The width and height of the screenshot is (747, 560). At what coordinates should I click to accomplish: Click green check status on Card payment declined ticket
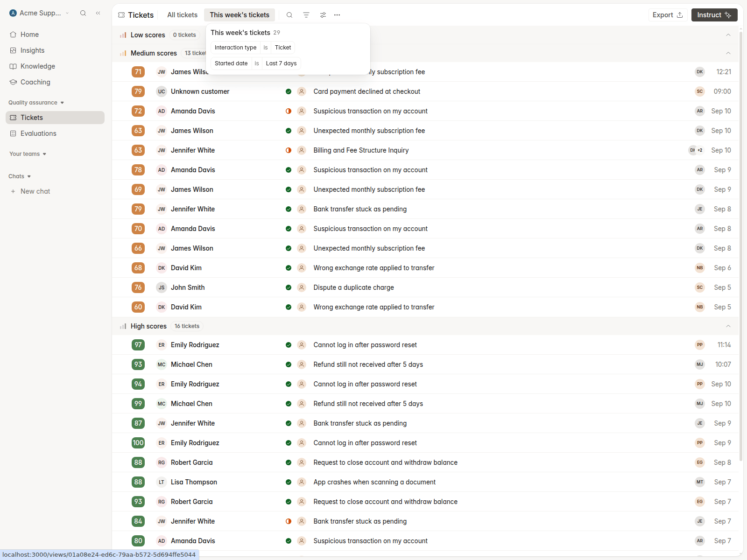tap(289, 91)
